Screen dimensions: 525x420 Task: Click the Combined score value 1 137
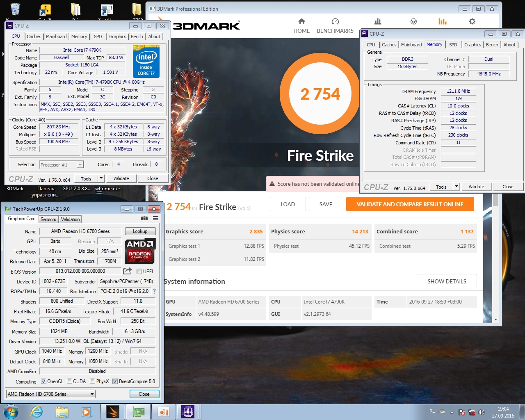[x=467, y=231]
